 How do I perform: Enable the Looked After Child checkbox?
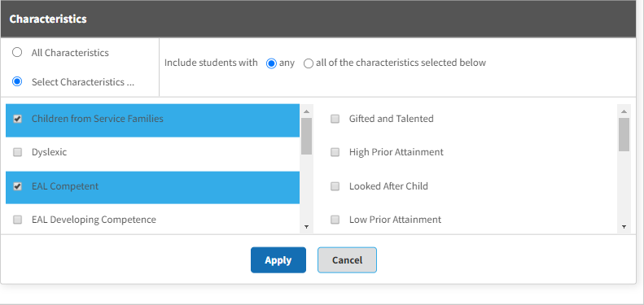(x=335, y=186)
